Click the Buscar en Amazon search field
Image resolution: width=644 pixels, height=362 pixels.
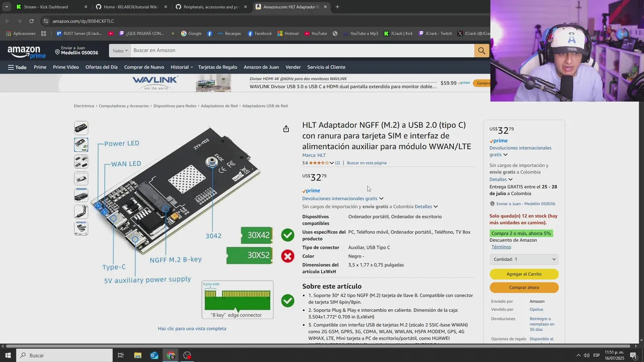pos(302,50)
